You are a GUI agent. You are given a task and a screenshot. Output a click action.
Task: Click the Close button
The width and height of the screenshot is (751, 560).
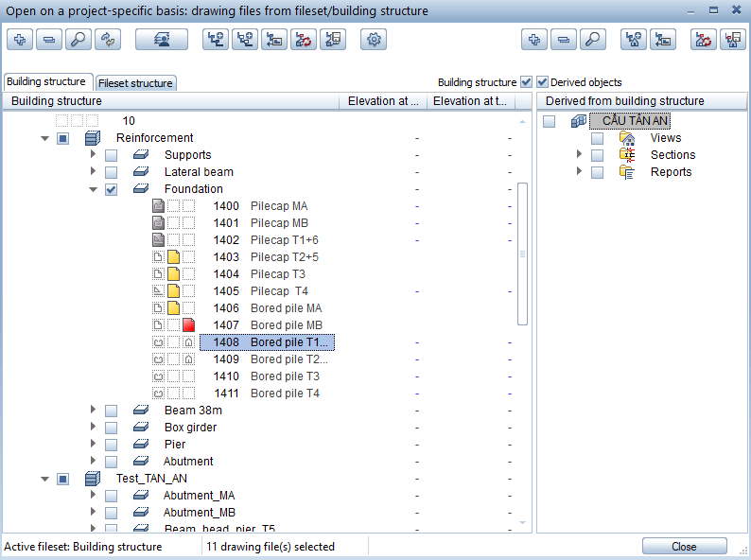684,547
